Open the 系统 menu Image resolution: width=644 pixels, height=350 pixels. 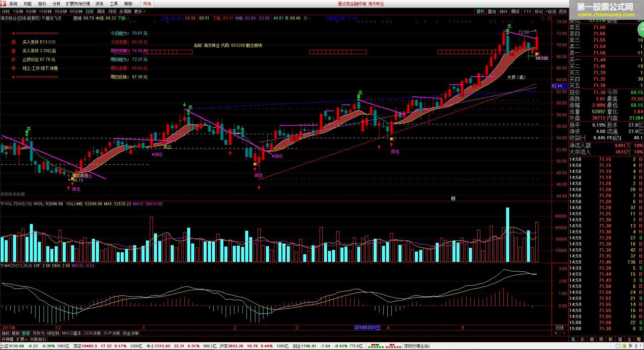point(13,4)
